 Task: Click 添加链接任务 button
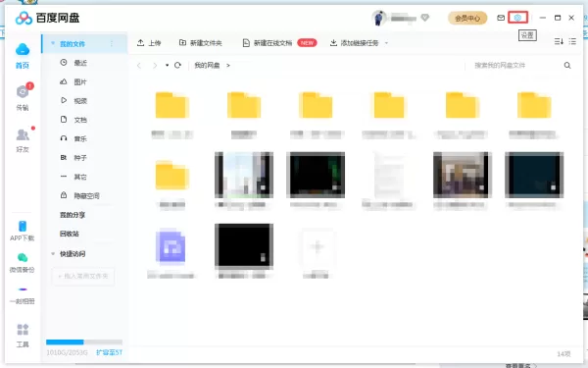pyautogui.click(x=355, y=43)
